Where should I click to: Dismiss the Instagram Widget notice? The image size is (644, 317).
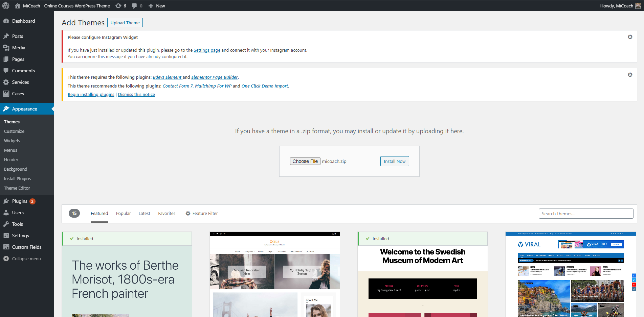(630, 37)
